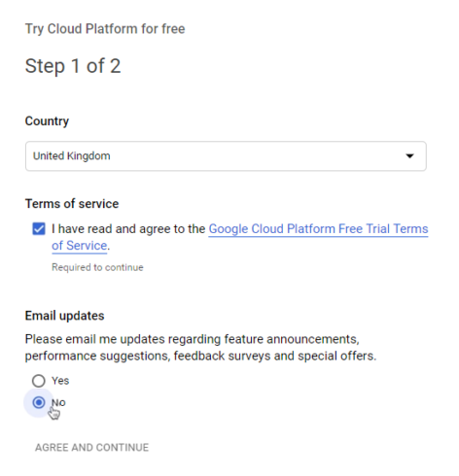Select the Yes radio button for emails
This screenshot has width=459, height=476.
click(x=39, y=381)
